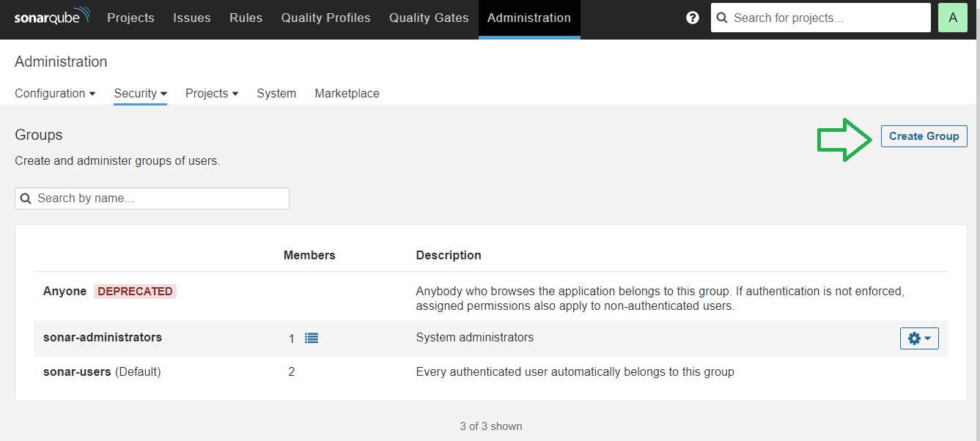
Task: Click the magnifier icon in project search
Action: point(722,18)
